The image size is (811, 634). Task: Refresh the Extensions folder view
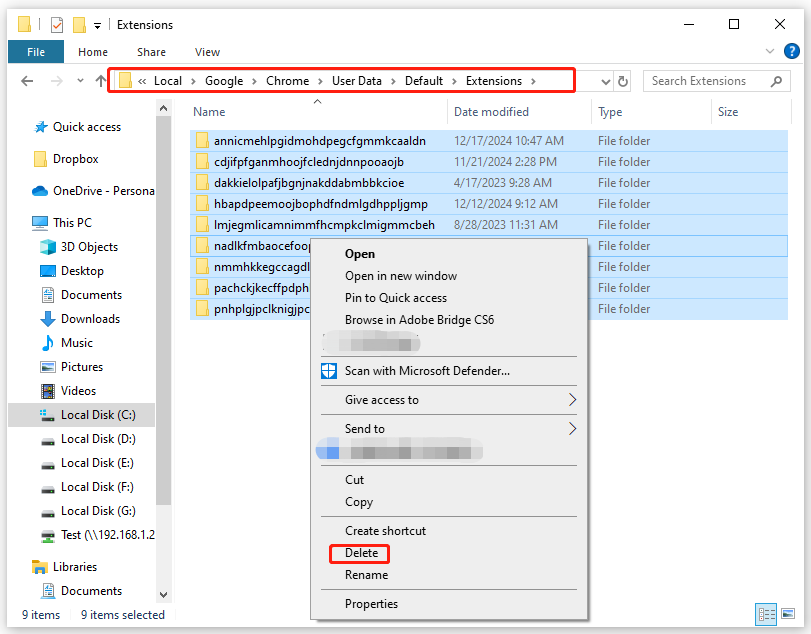click(x=623, y=81)
